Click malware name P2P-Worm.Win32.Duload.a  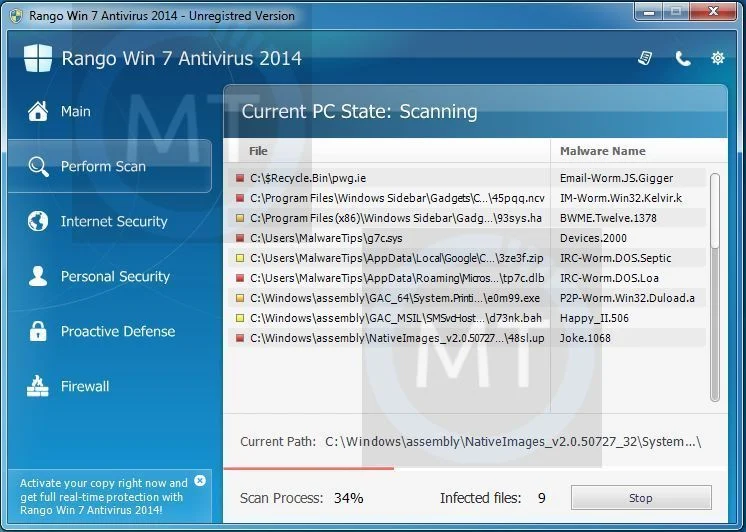pos(627,298)
